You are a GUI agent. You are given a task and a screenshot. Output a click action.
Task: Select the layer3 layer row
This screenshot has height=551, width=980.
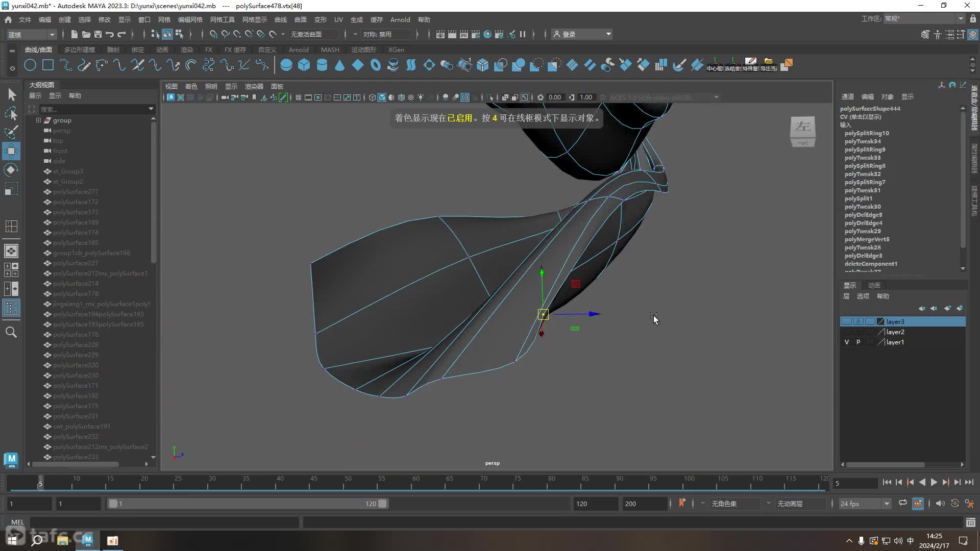point(902,322)
